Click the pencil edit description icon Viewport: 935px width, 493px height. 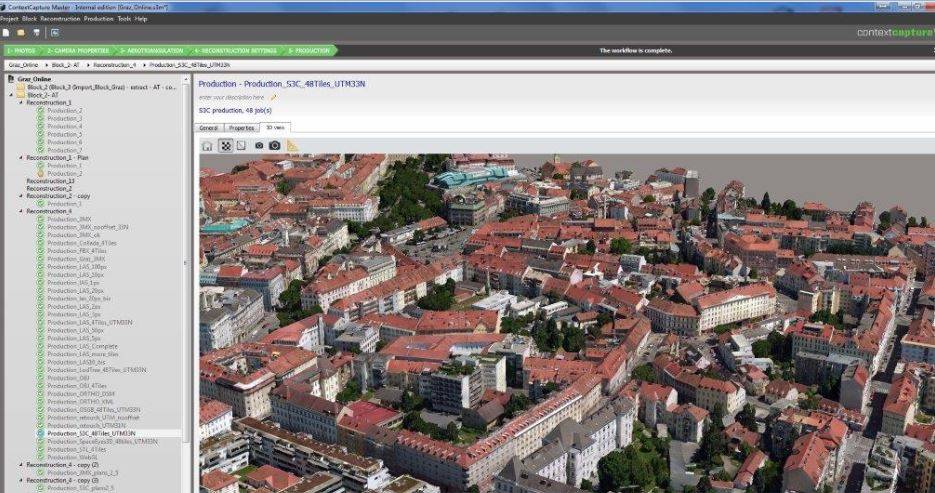pos(273,97)
